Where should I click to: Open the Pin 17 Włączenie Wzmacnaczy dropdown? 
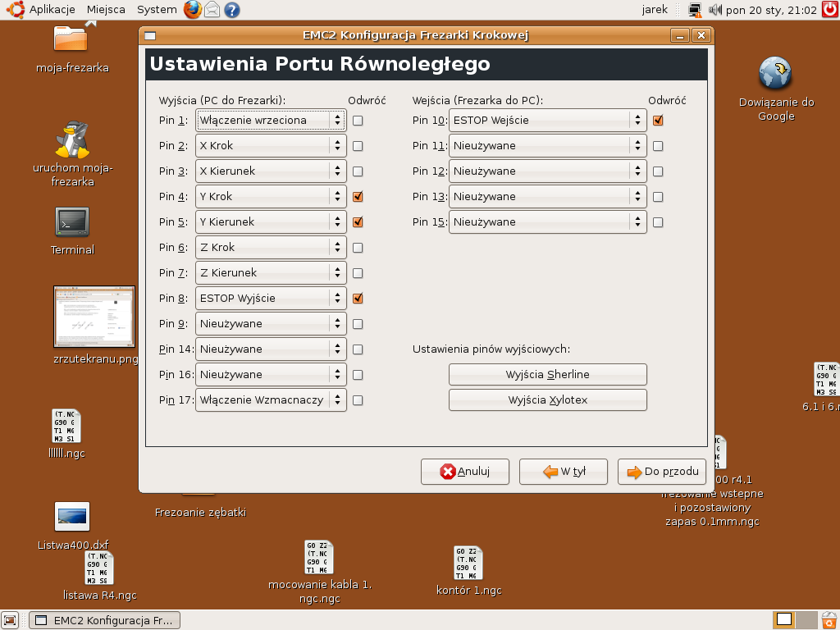[x=271, y=400]
